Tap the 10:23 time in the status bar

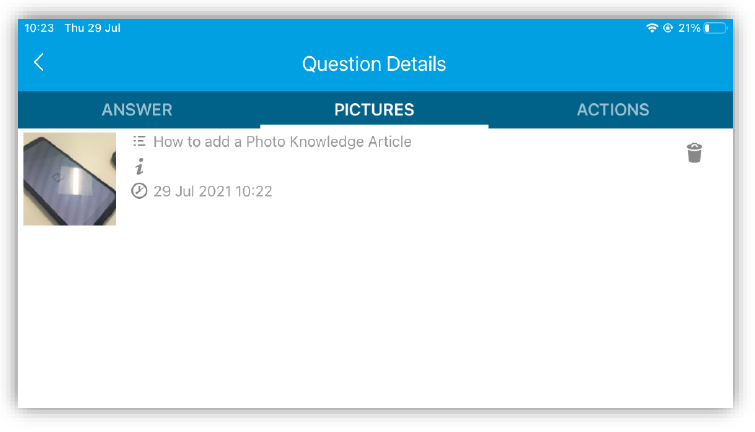[39, 28]
